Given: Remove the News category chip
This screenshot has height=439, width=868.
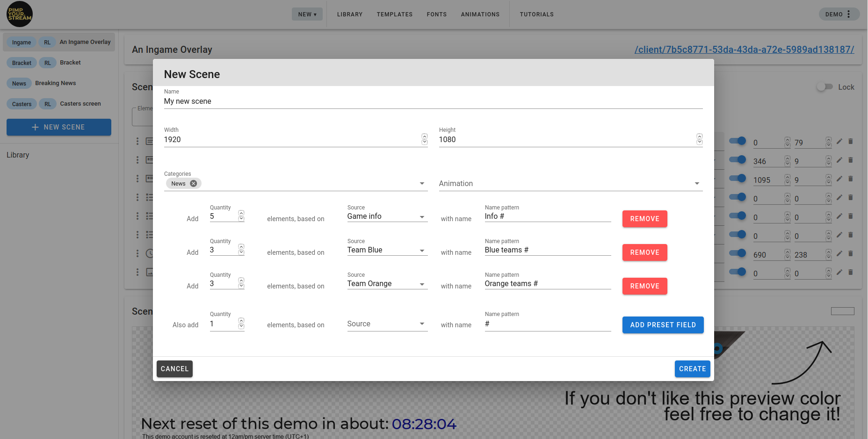Looking at the screenshot, I should tap(193, 184).
